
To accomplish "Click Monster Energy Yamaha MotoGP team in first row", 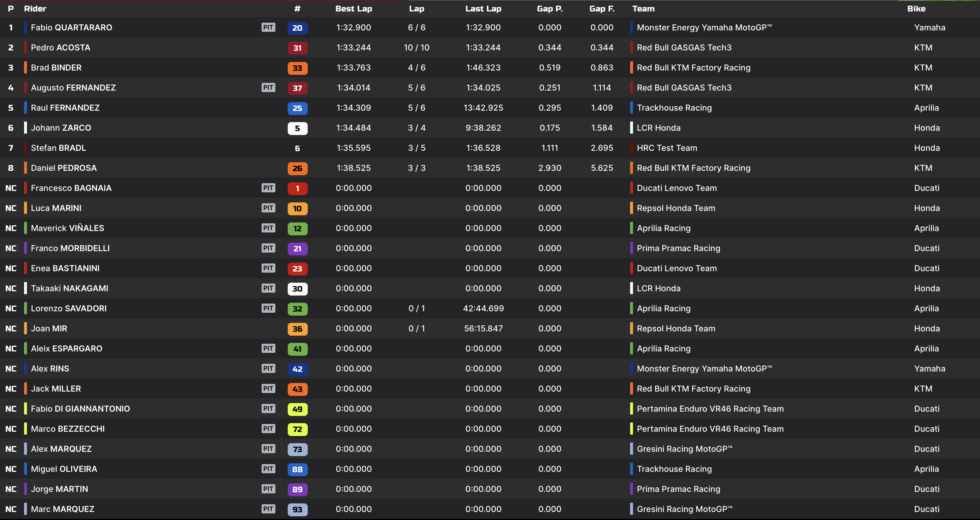I will point(704,28).
